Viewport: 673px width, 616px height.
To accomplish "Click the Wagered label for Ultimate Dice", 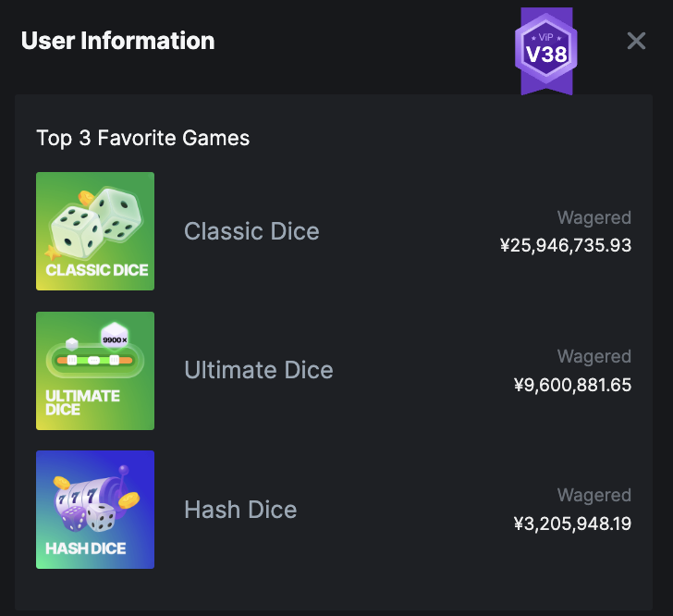I will point(594,357).
